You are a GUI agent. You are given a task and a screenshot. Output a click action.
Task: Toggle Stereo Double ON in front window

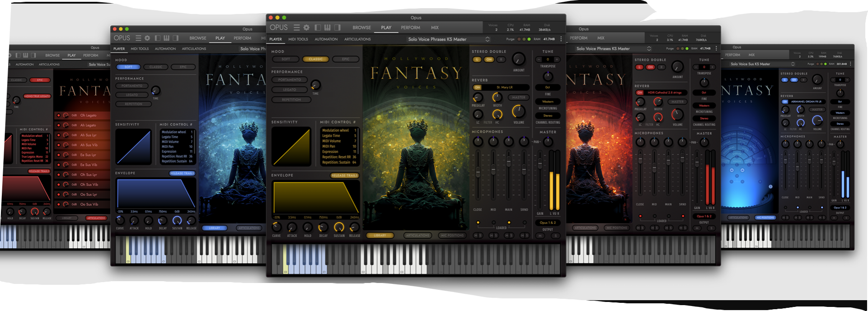[489, 60]
